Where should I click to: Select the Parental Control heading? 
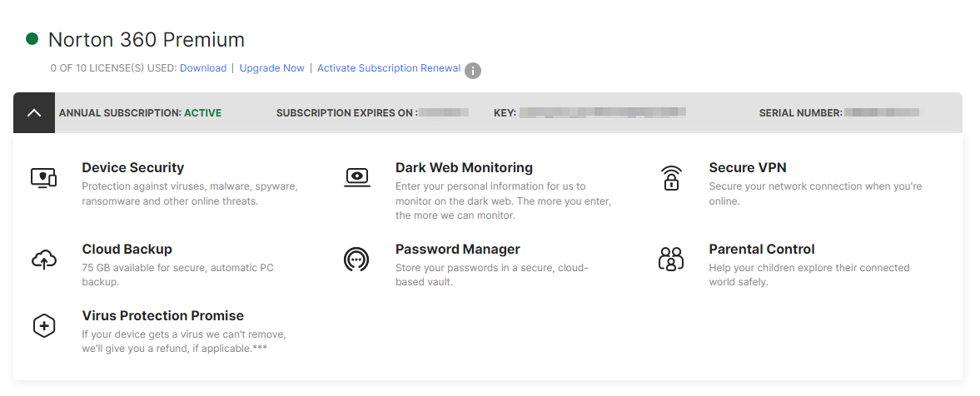point(761,250)
